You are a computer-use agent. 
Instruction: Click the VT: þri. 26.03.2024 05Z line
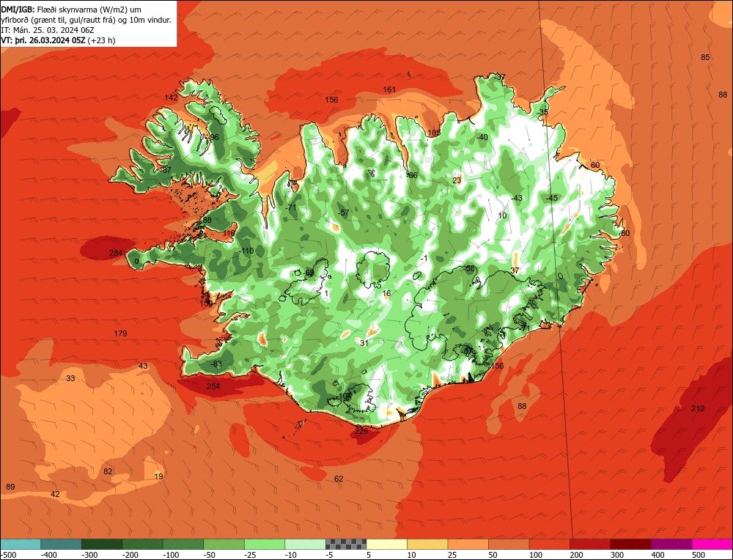click(x=58, y=40)
